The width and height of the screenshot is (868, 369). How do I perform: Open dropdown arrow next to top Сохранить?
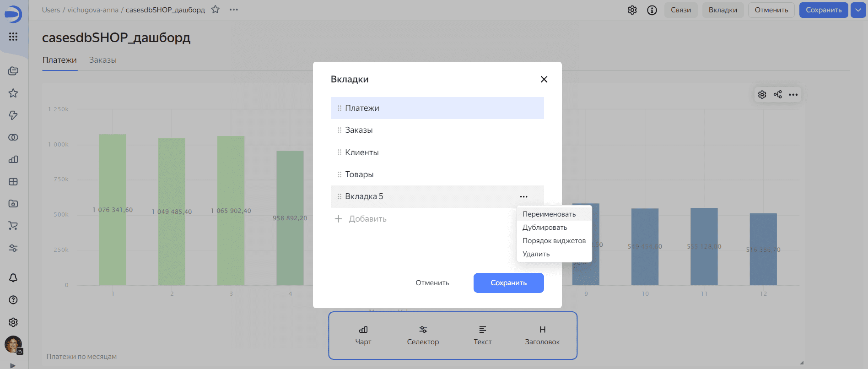[x=858, y=10]
